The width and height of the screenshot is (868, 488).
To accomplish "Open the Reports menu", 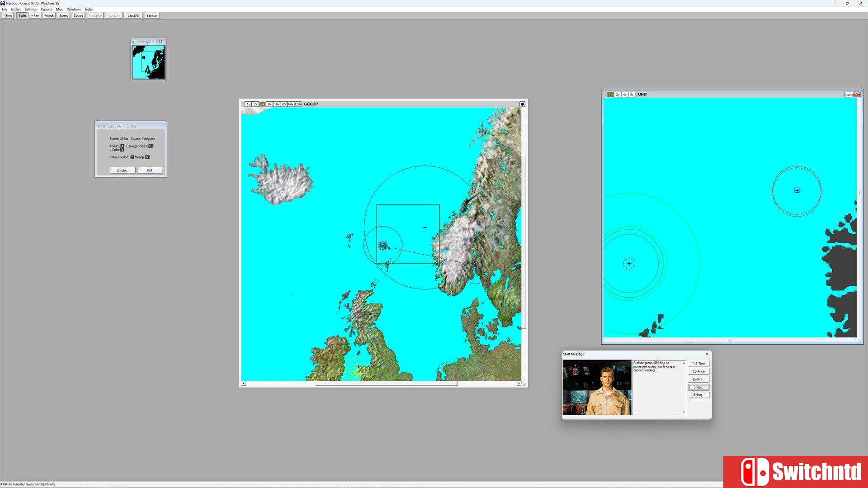I will click(46, 9).
